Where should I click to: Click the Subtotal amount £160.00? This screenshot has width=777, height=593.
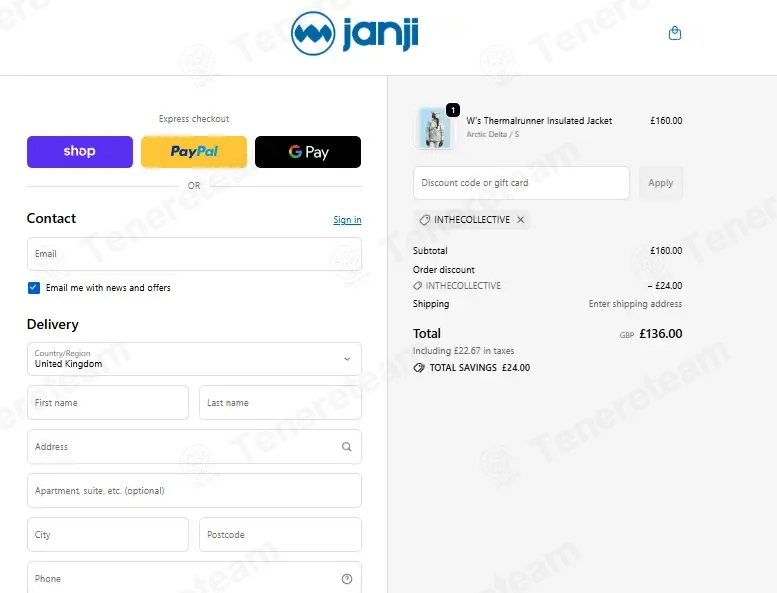coord(666,251)
